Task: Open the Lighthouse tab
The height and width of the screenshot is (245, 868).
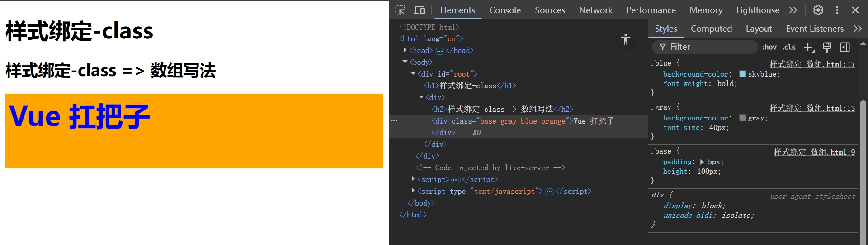Action: click(758, 10)
